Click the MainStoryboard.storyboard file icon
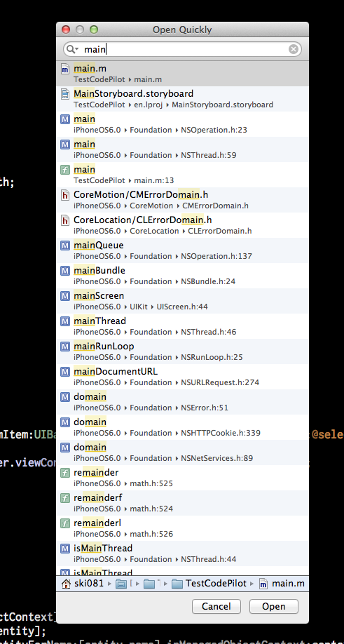Screen dimensions: 344x644 click(64, 94)
